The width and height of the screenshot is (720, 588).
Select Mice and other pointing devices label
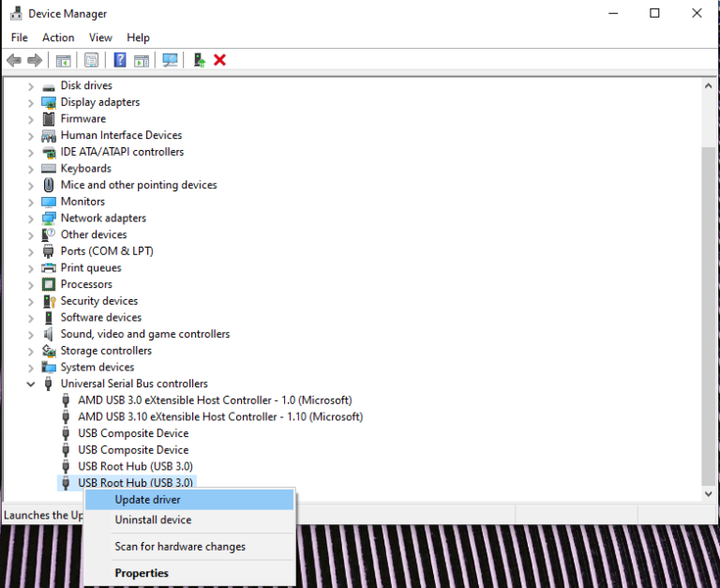coord(139,185)
